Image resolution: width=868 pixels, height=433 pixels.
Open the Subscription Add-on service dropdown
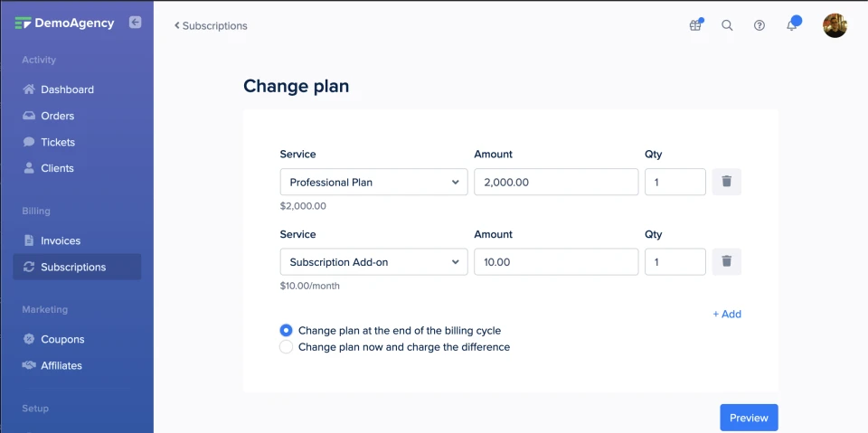click(373, 261)
